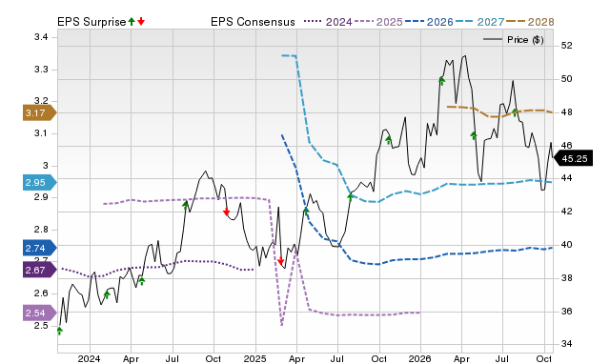The height and width of the screenshot is (364, 610).
Task: Click the light purple 2.54 value tag
Action: pos(40,313)
